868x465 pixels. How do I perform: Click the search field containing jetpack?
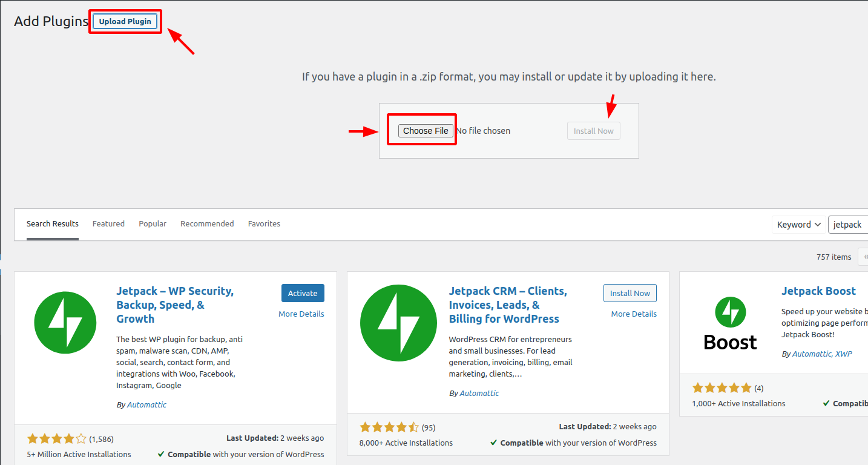click(848, 224)
